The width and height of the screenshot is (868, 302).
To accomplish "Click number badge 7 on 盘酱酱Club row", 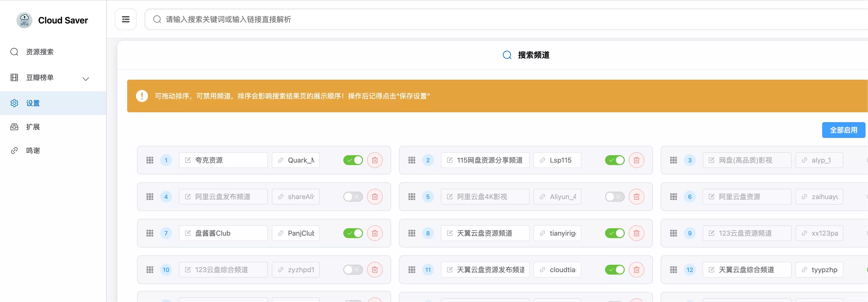I will pos(166,233).
